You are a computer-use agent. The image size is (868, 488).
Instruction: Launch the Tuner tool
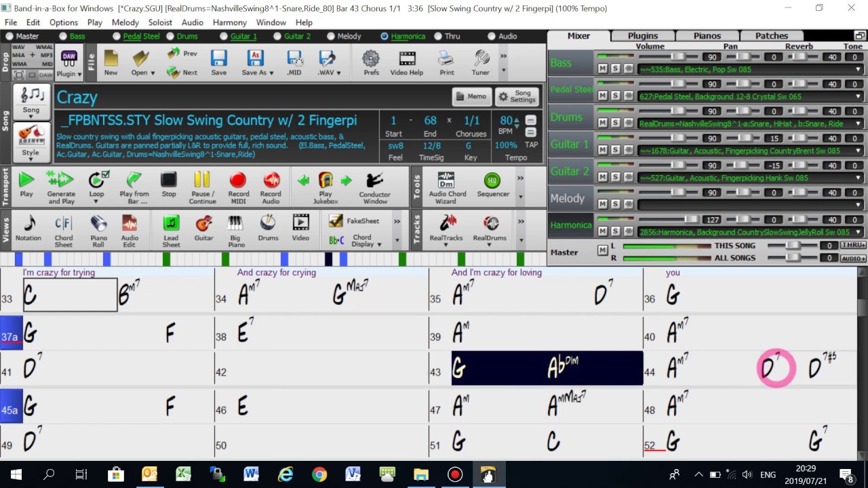481,62
